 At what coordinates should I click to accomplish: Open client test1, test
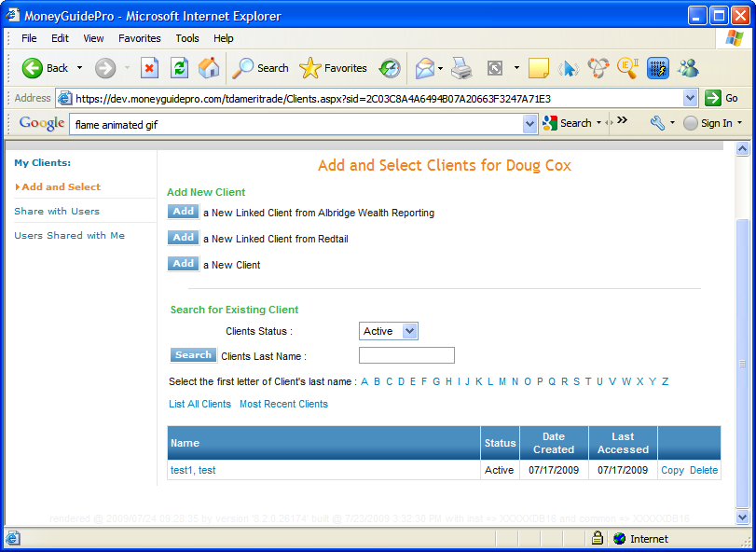193,470
